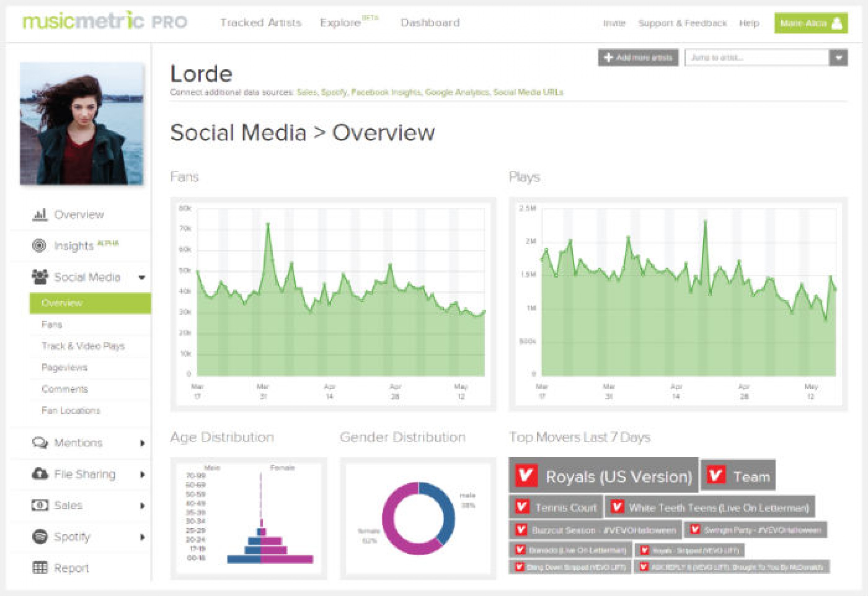Click the Report table grid icon
The width and height of the screenshot is (868, 596).
tap(40, 568)
